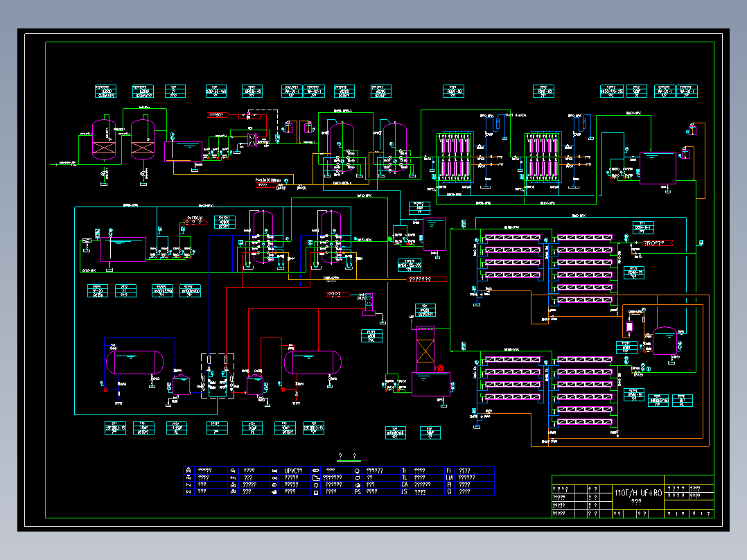Viewport: 747px width, 560px height.
Task: Click the red "?RO???" outlet arrow label
Action: [x=657, y=243]
